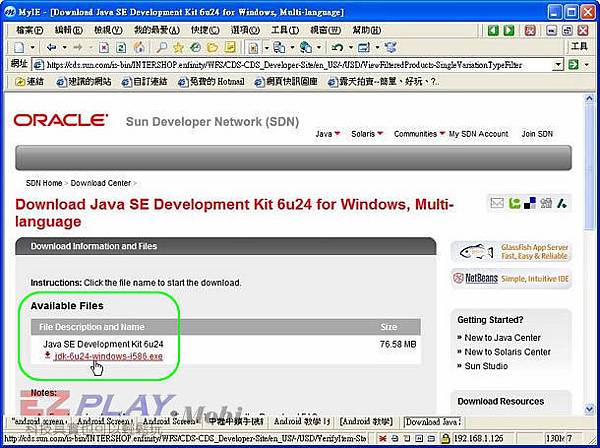Image resolution: width=600 pixels, height=448 pixels.
Task: Expand the popup blocker dropdown arrow
Action: pos(267,47)
